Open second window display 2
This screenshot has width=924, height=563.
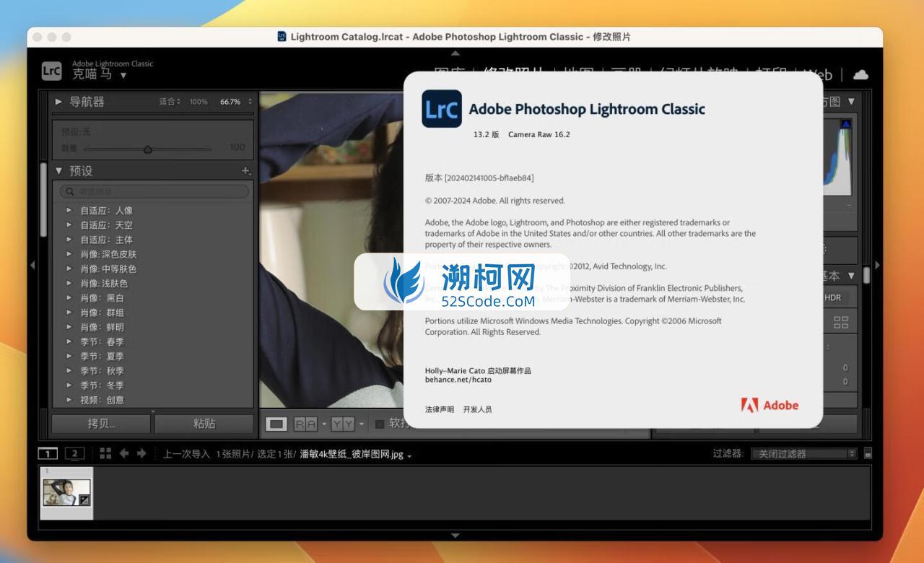(74, 453)
